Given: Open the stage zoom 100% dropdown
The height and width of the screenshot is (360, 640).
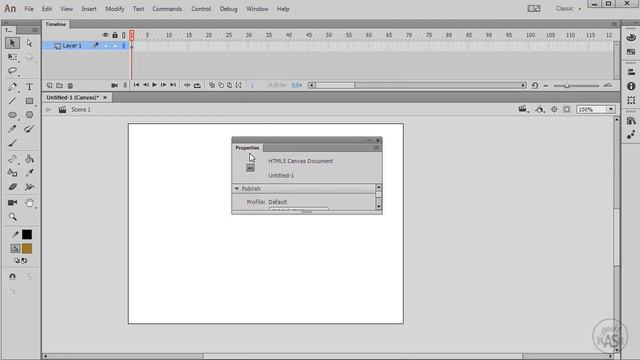Looking at the screenshot, I should tap(611, 109).
